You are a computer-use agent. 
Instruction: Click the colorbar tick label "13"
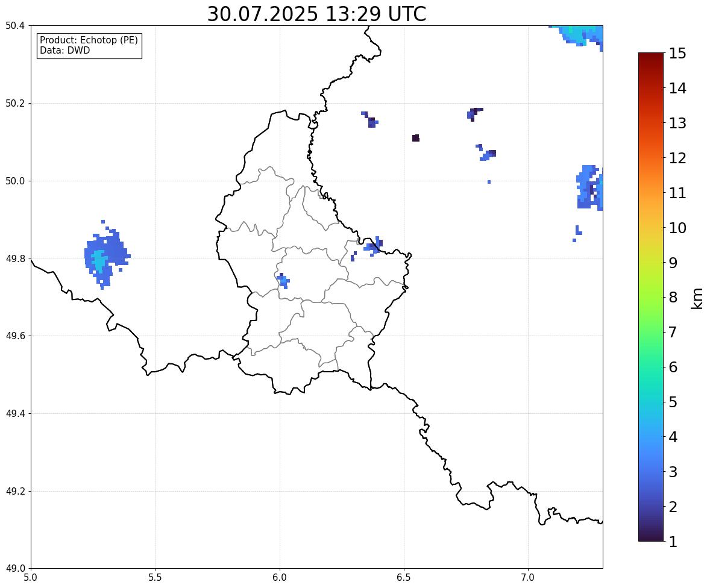(x=677, y=123)
